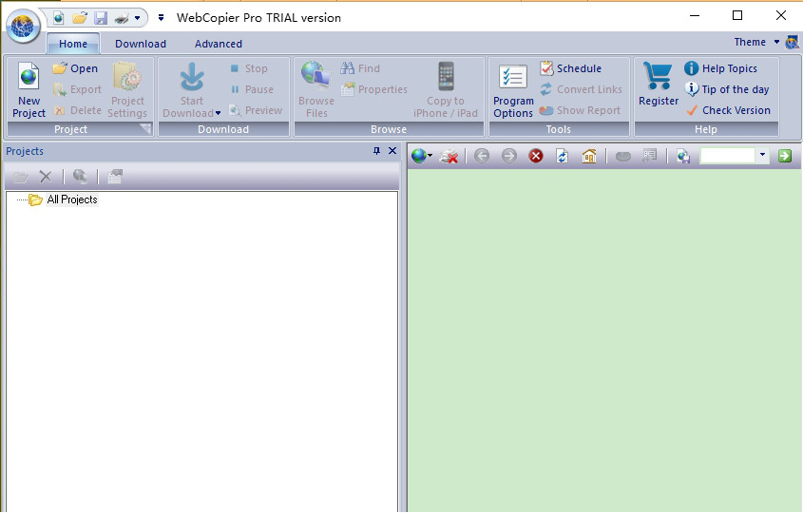
Task: Click Export in the Project group
Action: (x=77, y=89)
